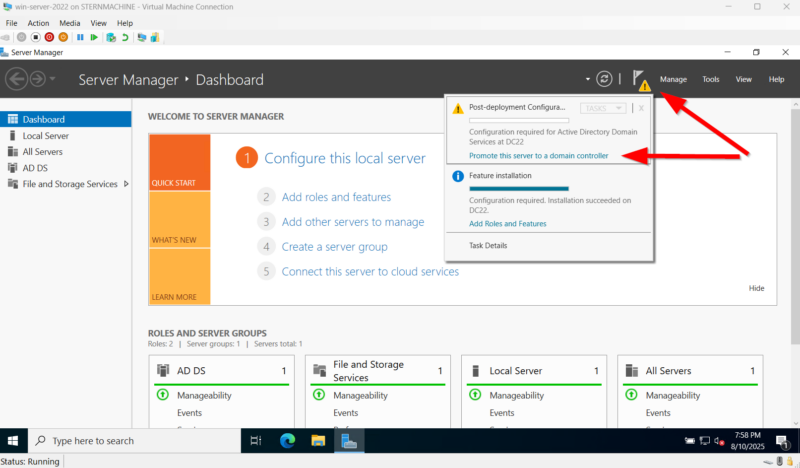This screenshot has width=800, height=468.
Task: Open File and Storage Services in sidebar
Action: pos(70,184)
